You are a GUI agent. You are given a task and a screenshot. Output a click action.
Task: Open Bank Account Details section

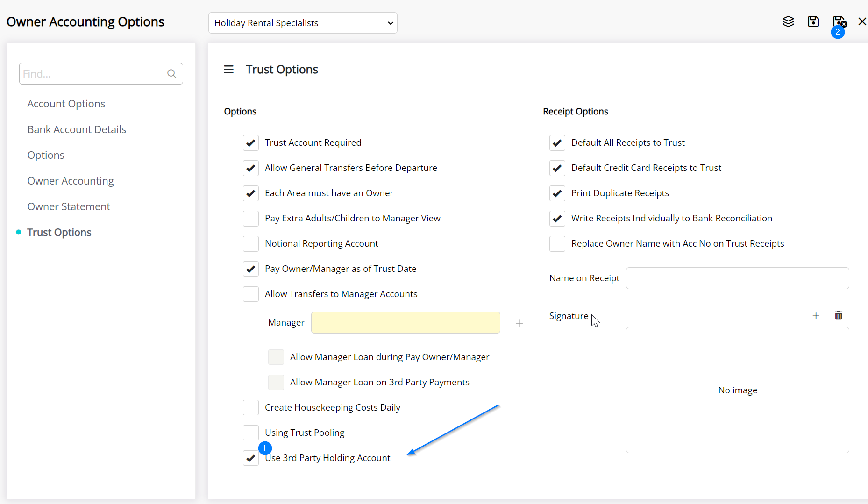pyautogui.click(x=77, y=129)
